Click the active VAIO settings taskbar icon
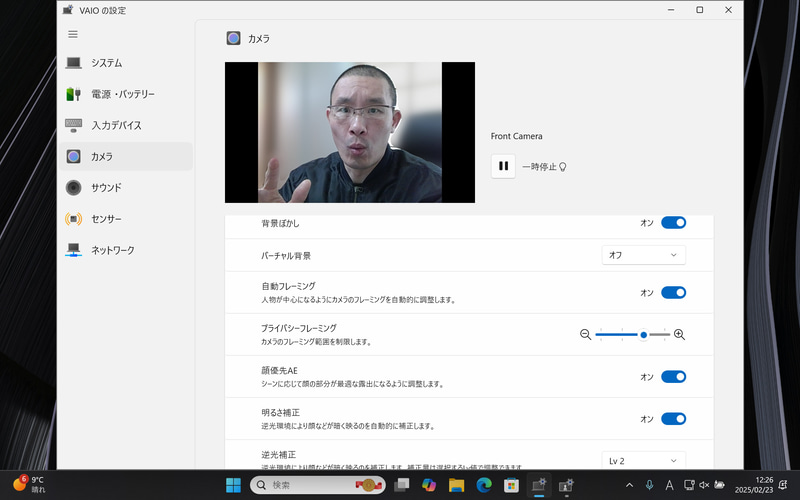800x500 pixels. click(x=539, y=485)
